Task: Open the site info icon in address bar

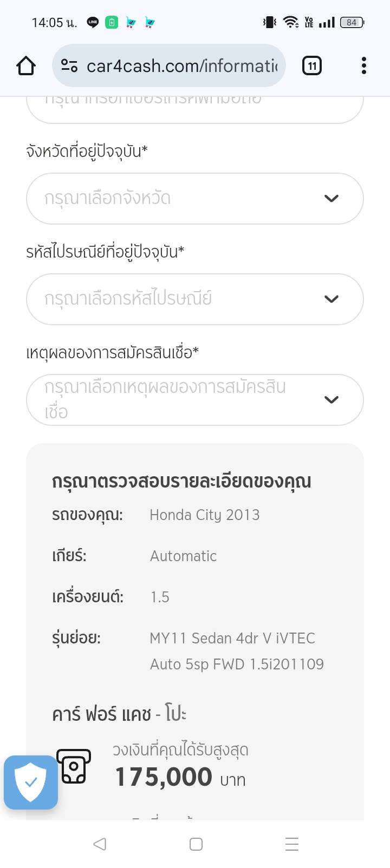Action: tap(69, 66)
